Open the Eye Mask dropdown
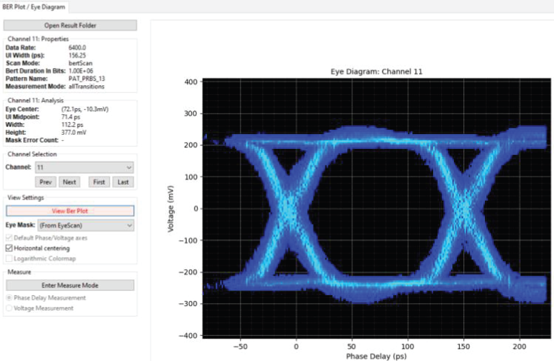The width and height of the screenshot is (554, 361). (x=86, y=225)
